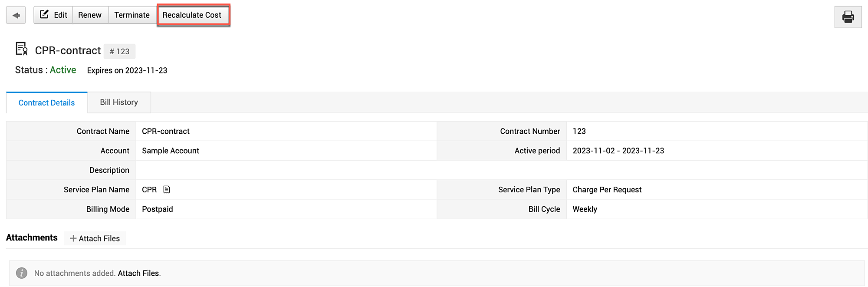Click the Weekly bill cycle value
The image size is (868, 287).
[x=585, y=209]
